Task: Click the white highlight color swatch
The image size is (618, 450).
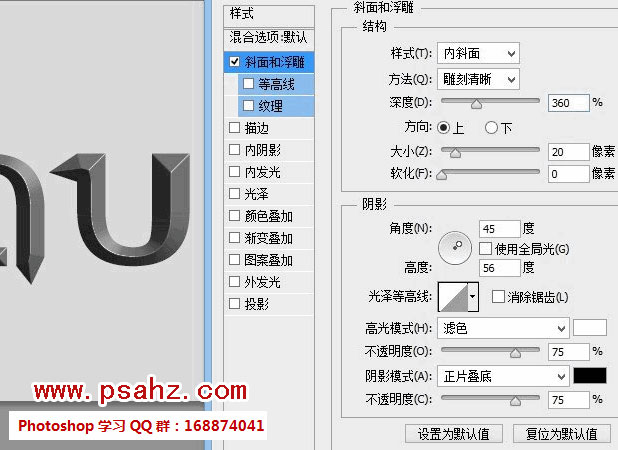Action: [590, 328]
